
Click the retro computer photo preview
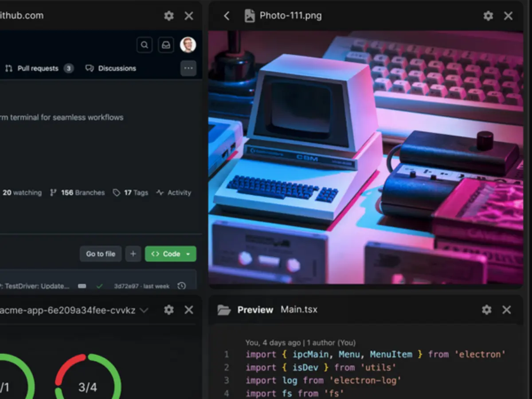(x=366, y=157)
